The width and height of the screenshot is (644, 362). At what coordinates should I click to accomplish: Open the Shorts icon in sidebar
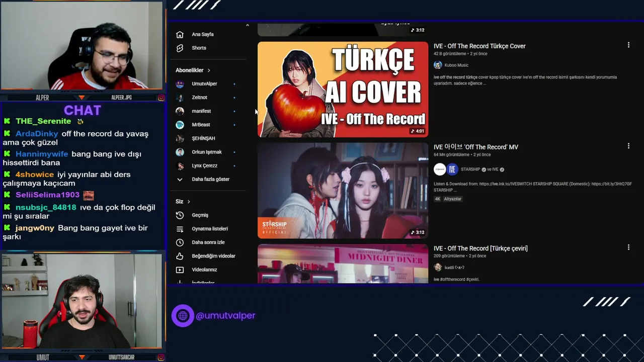tap(180, 48)
